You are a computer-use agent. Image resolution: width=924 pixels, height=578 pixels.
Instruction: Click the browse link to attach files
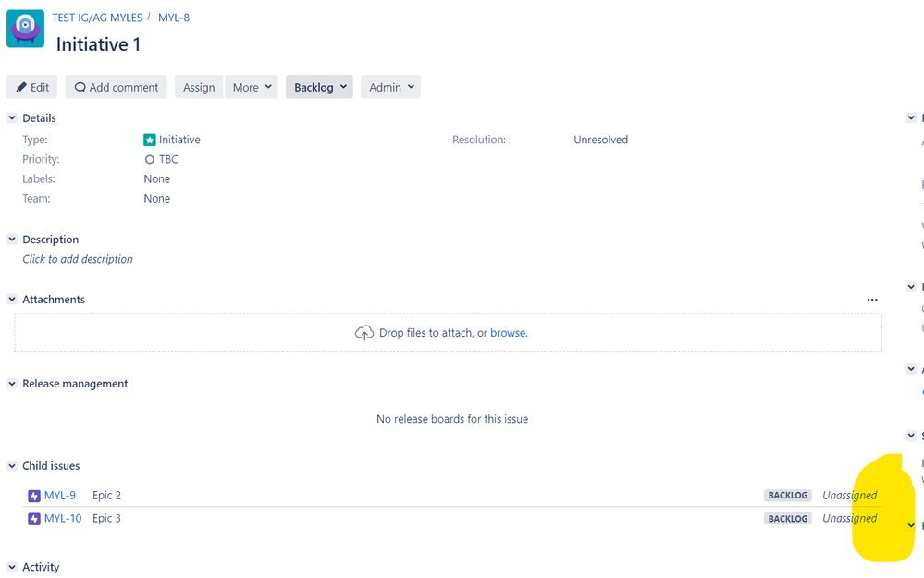point(508,333)
